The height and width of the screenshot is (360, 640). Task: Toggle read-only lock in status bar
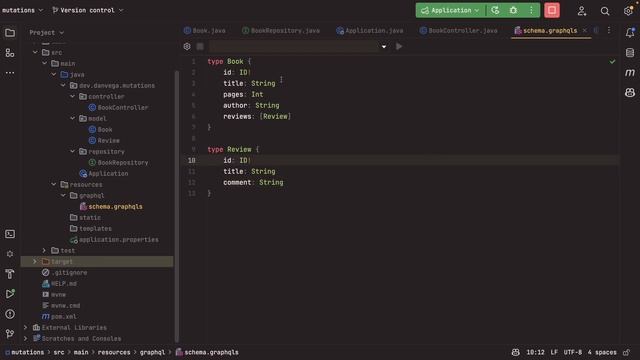point(627,352)
